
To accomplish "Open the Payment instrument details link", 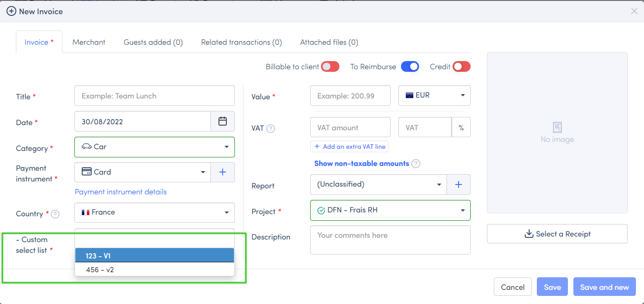I will [x=120, y=192].
